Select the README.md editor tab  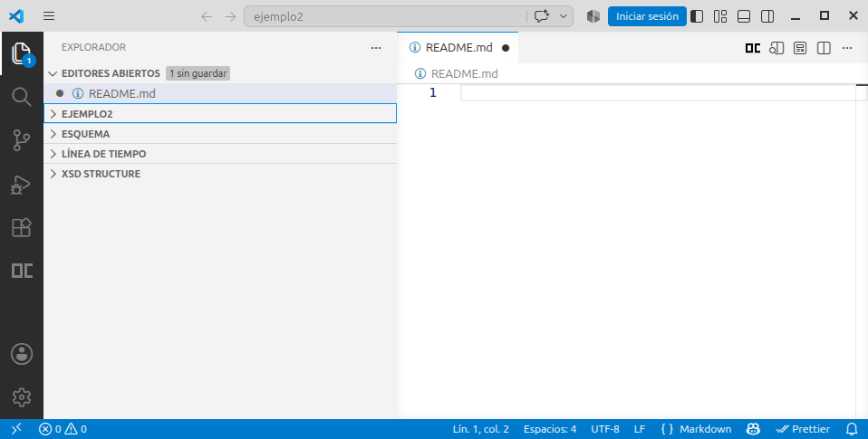point(458,48)
